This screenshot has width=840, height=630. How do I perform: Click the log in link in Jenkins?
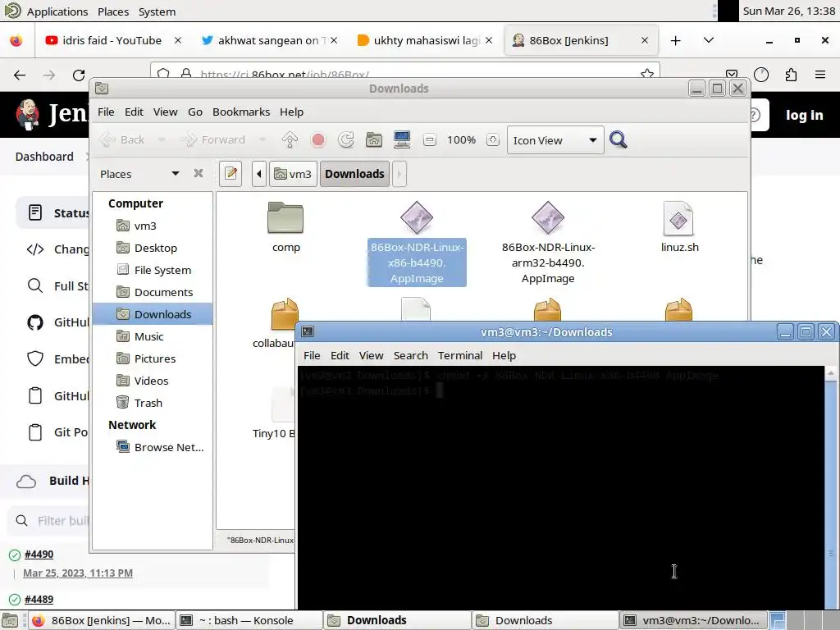click(x=804, y=115)
